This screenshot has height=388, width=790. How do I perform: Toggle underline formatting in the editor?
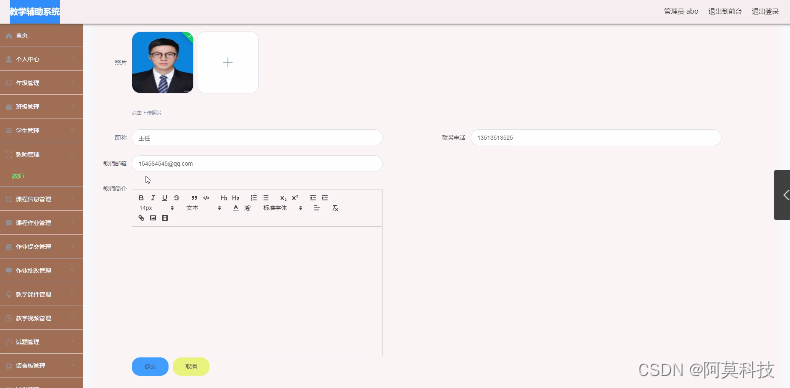pos(164,198)
